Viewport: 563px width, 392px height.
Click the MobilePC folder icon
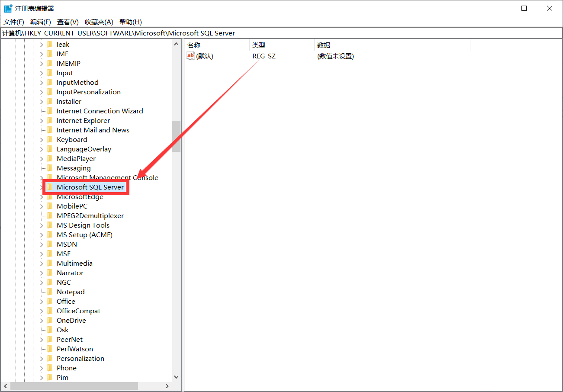pos(50,206)
